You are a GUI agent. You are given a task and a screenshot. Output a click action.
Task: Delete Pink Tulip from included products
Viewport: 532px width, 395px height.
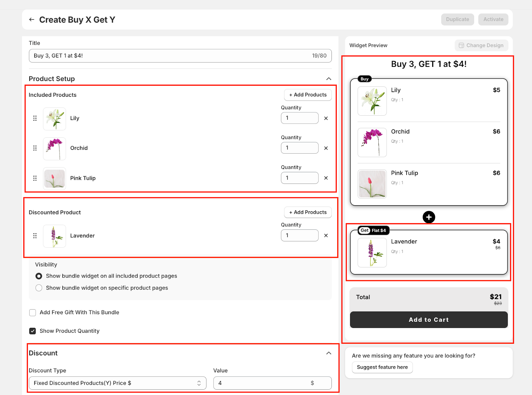tap(326, 178)
